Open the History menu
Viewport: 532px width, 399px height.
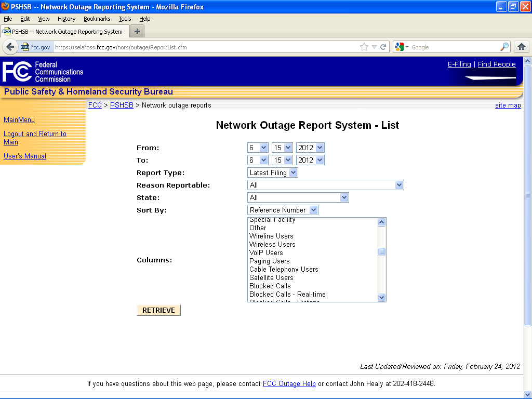pyautogui.click(x=66, y=19)
